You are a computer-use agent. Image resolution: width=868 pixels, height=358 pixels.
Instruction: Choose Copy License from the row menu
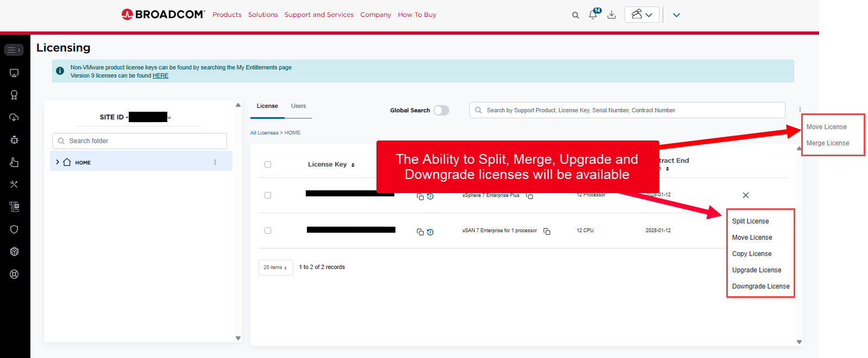tap(752, 254)
